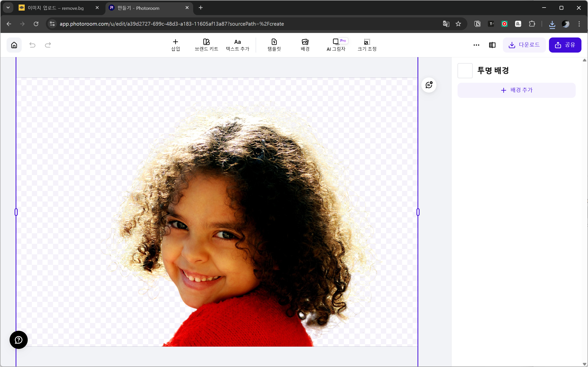Open the 배경 background tool
The width and height of the screenshot is (588, 367).
coord(305,45)
